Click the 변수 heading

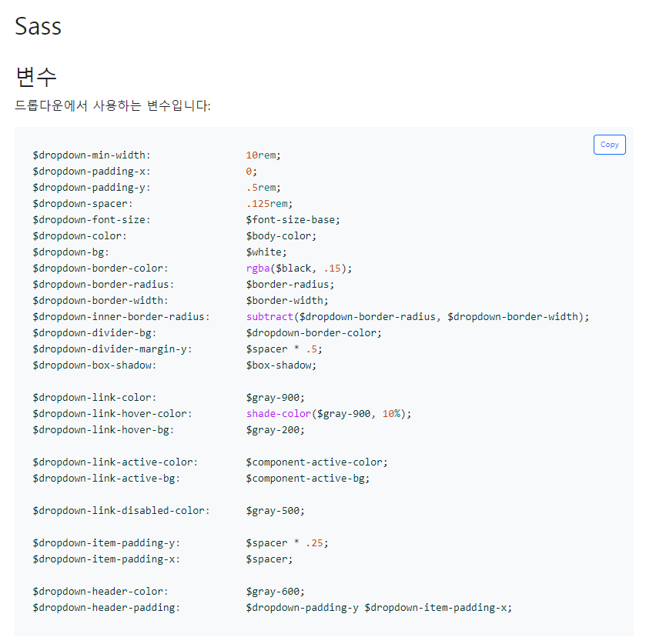pos(36,77)
